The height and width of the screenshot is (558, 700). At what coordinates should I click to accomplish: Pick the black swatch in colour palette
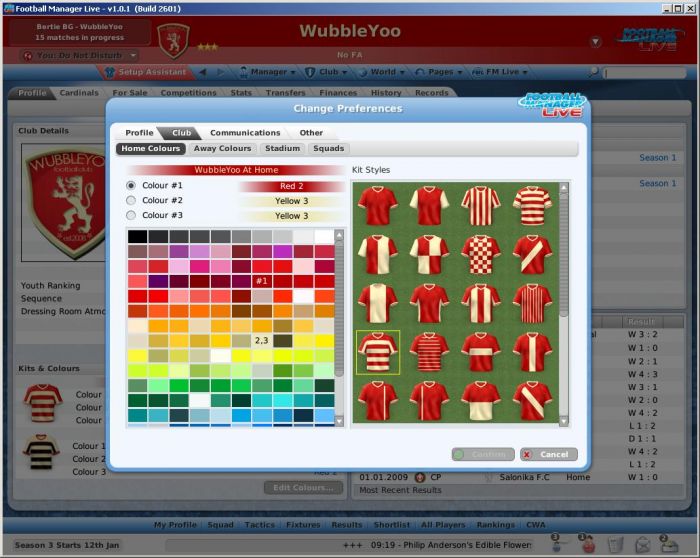pyautogui.click(x=137, y=237)
